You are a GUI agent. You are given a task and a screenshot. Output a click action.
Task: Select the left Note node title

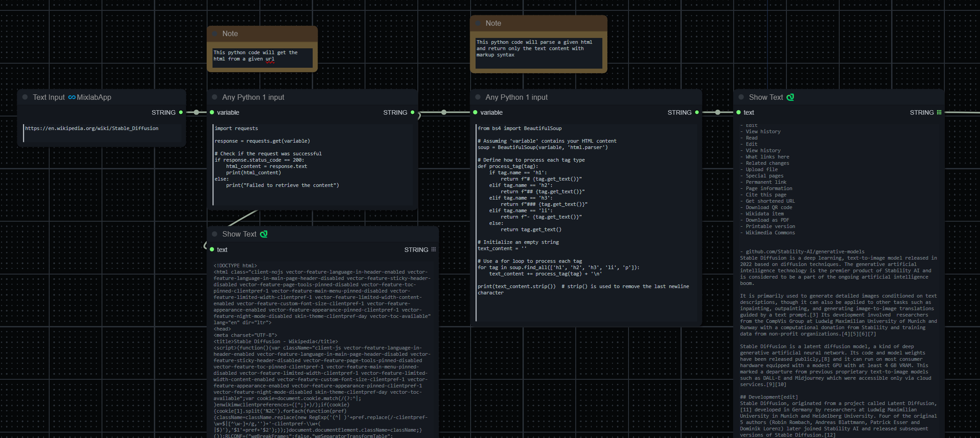230,33
